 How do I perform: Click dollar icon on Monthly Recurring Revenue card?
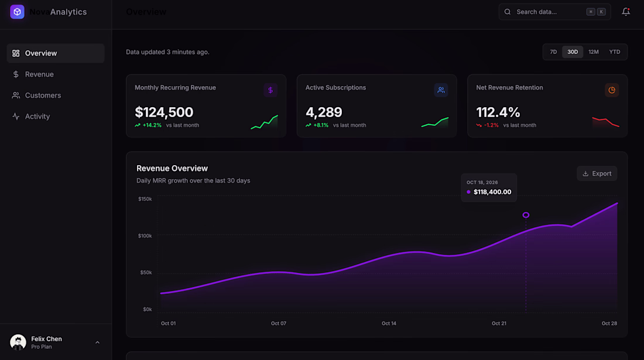(270, 90)
